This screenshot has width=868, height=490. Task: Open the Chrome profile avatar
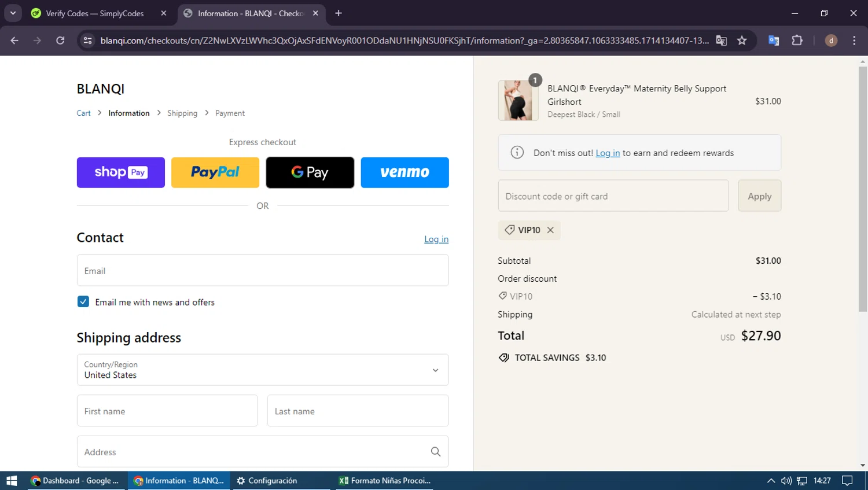831,40
